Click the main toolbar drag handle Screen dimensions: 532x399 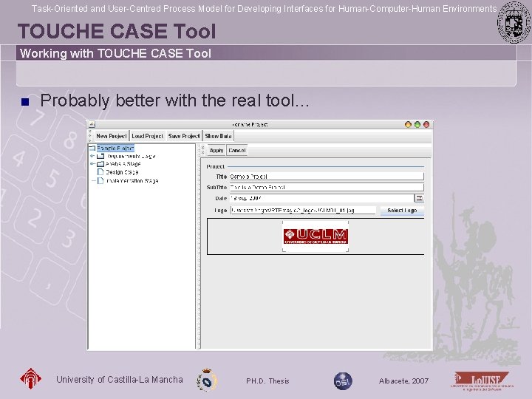(90, 136)
